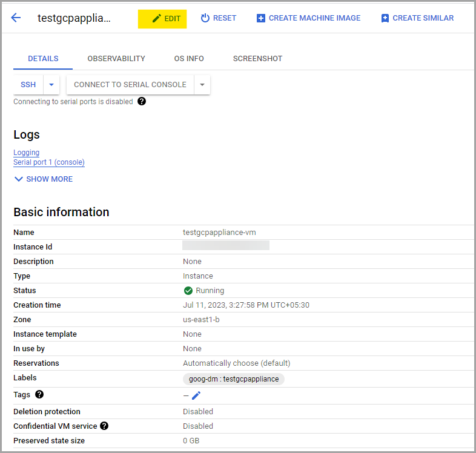Open the OBSERVABILITY tab
This screenshot has height=453, width=476.
coord(116,59)
